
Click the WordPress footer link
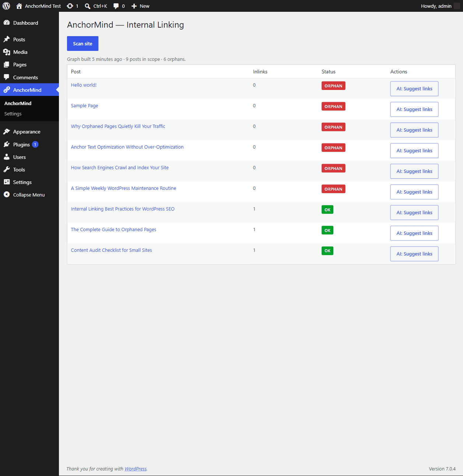click(x=136, y=469)
